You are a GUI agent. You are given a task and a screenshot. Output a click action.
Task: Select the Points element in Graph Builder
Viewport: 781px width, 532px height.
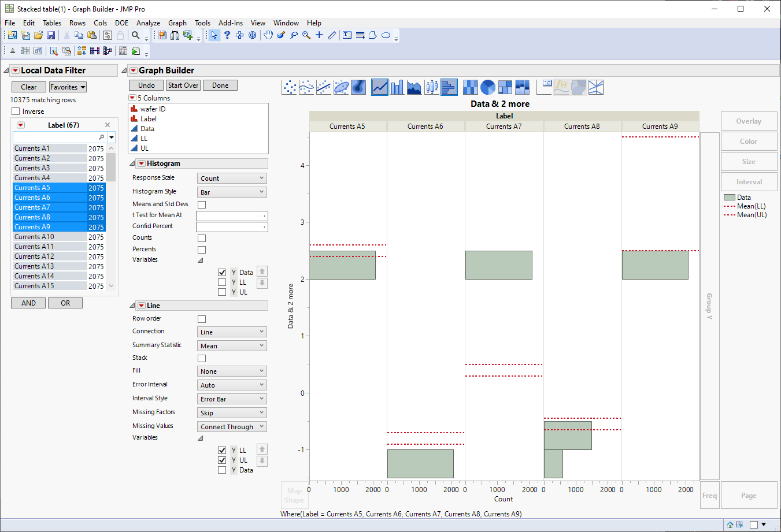coord(290,87)
